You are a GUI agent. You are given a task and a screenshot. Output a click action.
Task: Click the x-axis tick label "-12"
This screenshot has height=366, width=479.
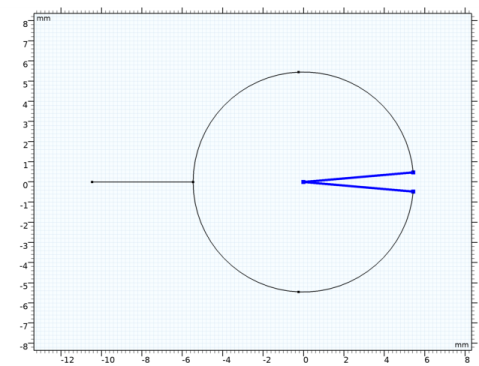click(x=67, y=360)
